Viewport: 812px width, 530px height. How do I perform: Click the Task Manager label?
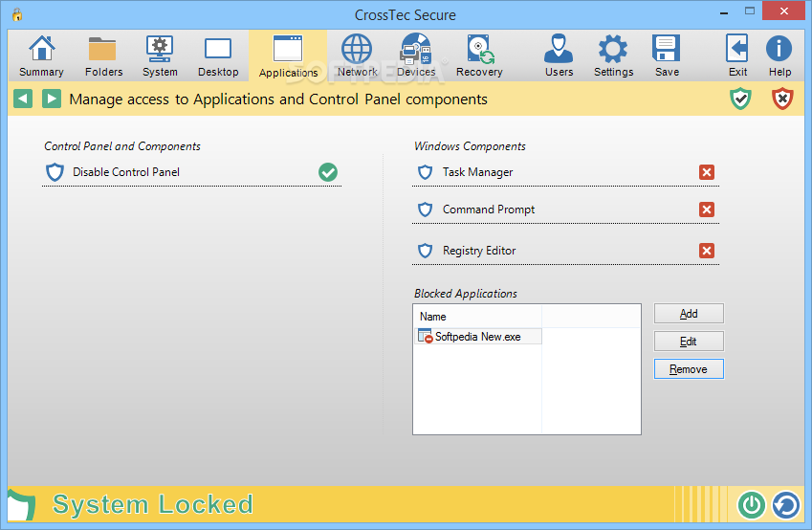coord(477,172)
